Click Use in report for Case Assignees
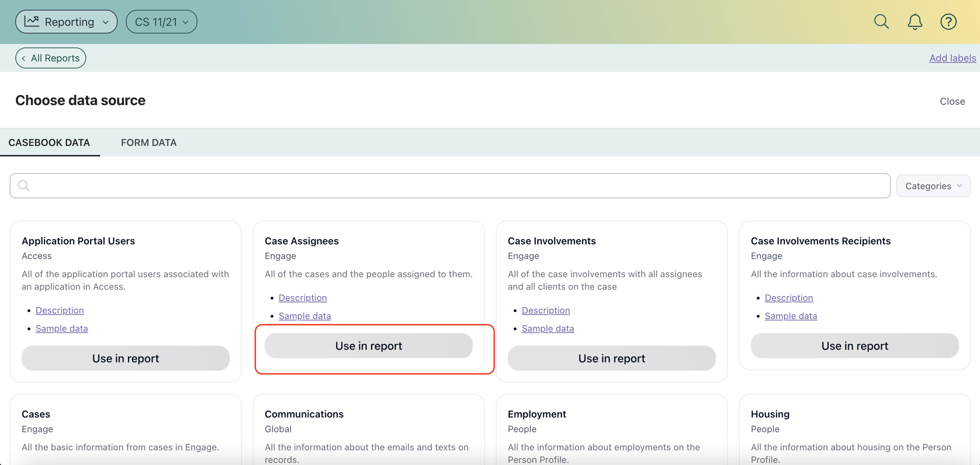Image resolution: width=980 pixels, height=465 pixels. point(368,345)
